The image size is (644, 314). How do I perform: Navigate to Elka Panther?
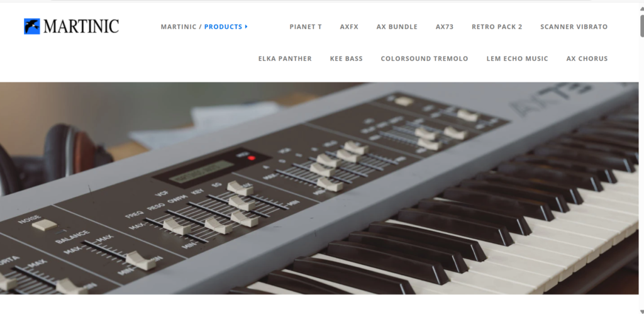285,59
